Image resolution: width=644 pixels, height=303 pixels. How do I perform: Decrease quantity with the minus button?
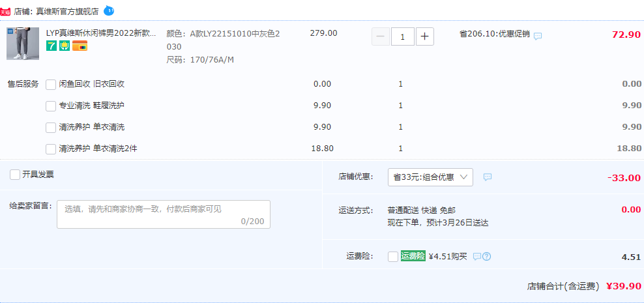click(x=380, y=36)
